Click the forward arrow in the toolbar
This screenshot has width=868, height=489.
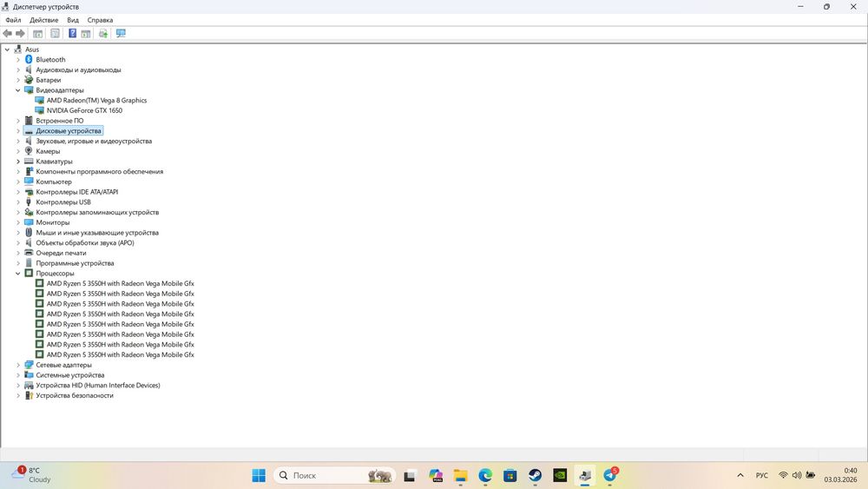pyautogui.click(x=21, y=33)
